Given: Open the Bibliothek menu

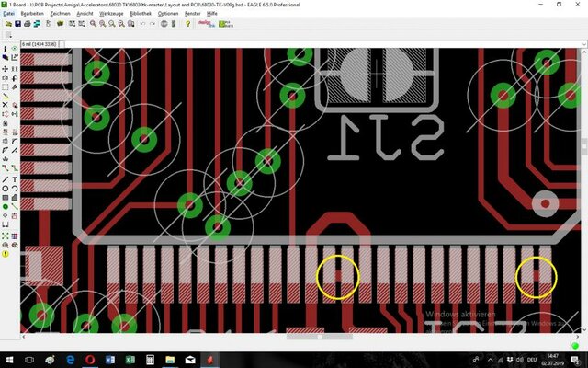Looking at the screenshot, I should pyautogui.click(x=141, y=15).
